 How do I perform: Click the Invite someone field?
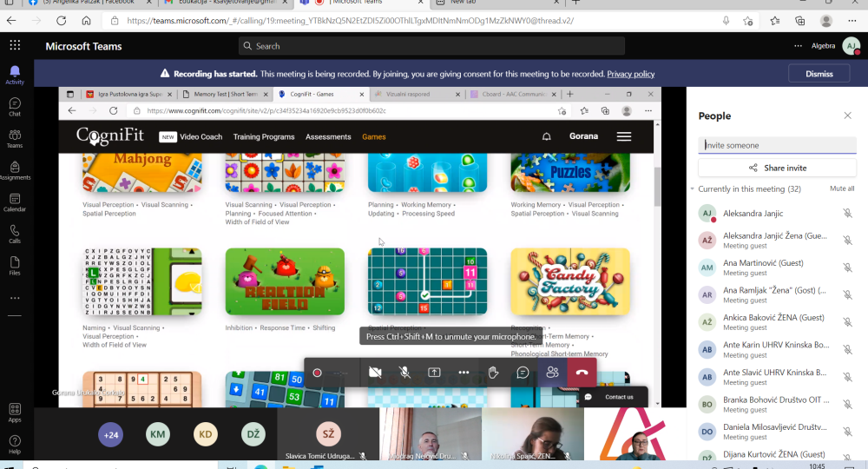pos(777,145)
